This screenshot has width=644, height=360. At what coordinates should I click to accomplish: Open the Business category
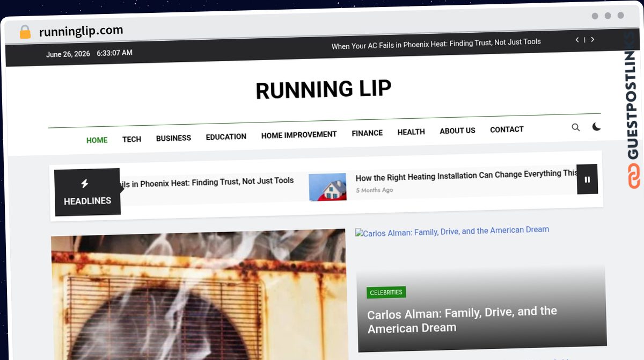(x=173, y=138)
